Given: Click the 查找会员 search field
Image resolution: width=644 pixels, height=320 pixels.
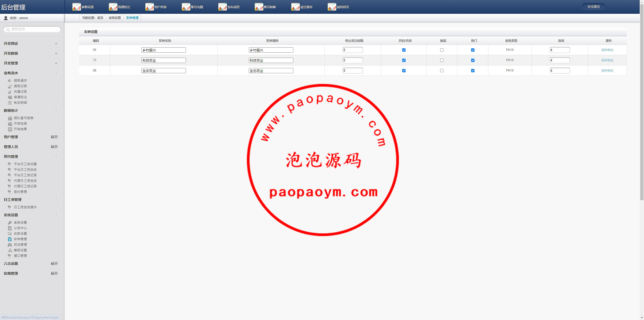Looking at the screenshot, I should tap(32, 29).
